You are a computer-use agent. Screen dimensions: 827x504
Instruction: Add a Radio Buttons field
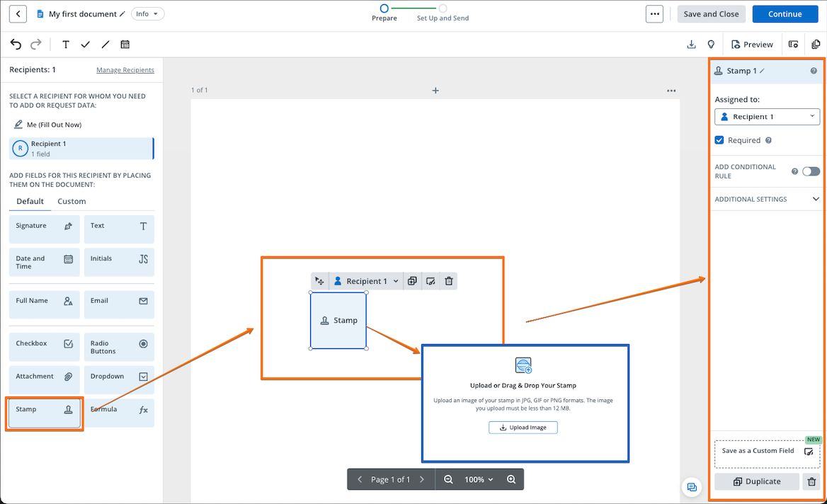pyautogui.click(x=119, y=347)
